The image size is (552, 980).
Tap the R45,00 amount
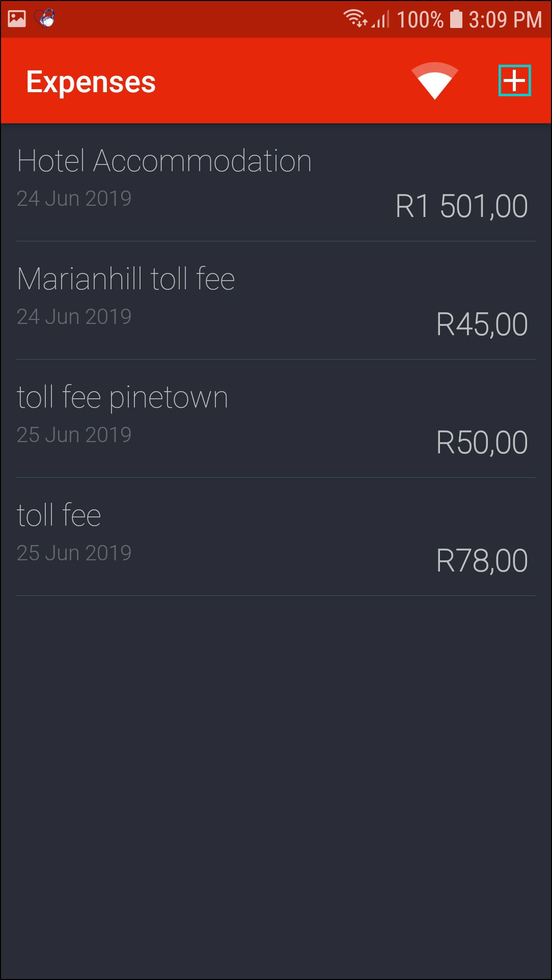pyautogui.click(x=482, y=324)
